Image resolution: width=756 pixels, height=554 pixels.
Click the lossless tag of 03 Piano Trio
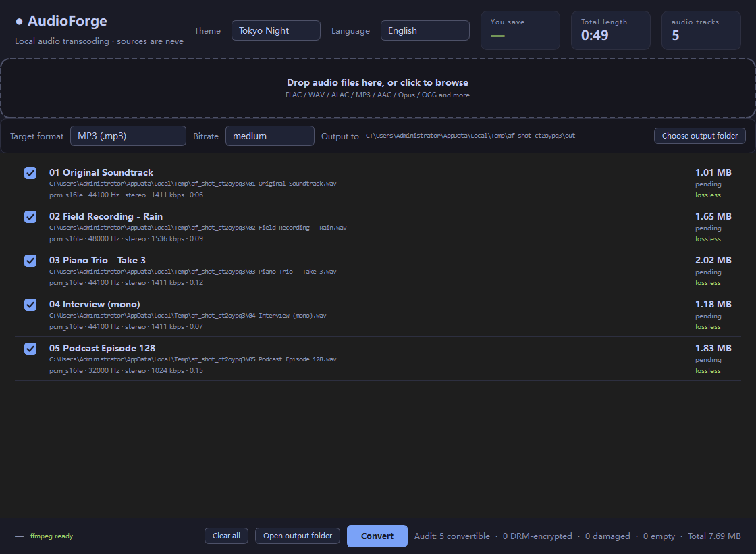[x=708, y=283]
